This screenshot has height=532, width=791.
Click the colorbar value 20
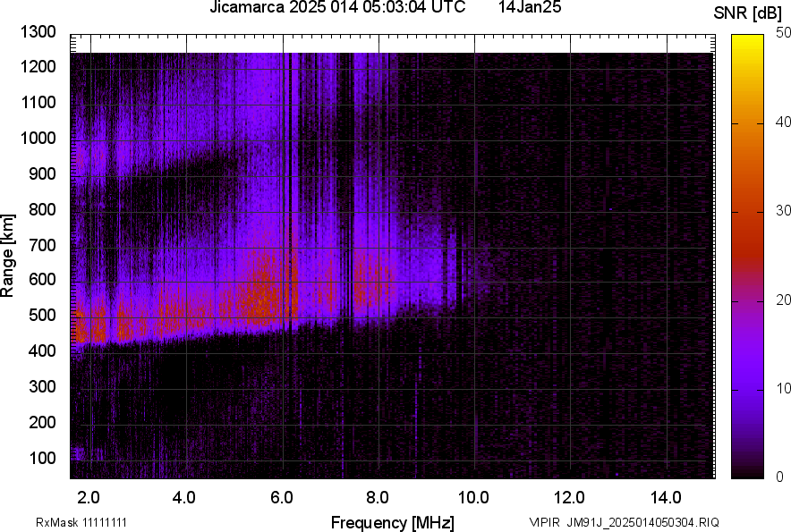click(783, 300)
